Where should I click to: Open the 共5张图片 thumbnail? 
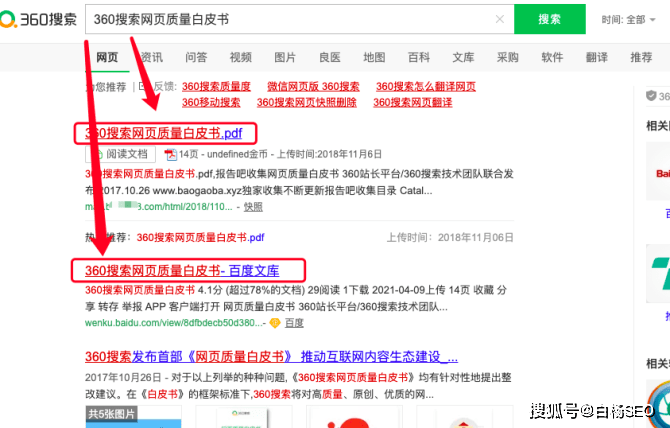coord(133,417)
